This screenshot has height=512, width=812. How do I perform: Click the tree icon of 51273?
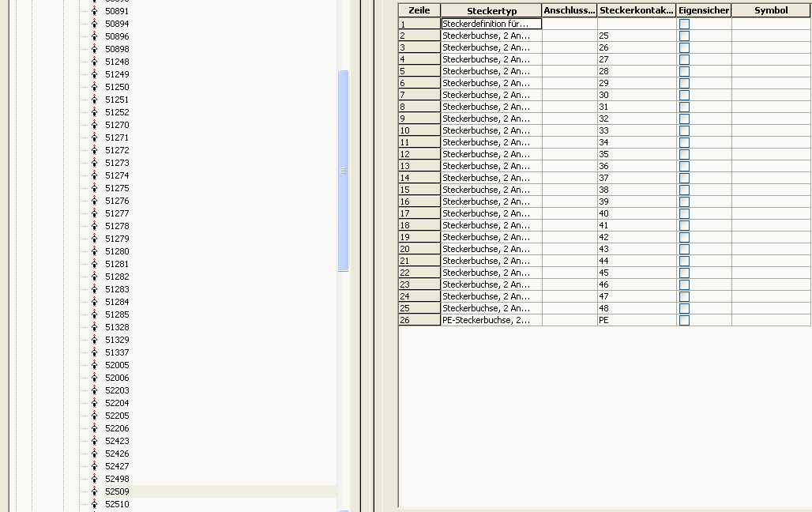tap(94, 163)
